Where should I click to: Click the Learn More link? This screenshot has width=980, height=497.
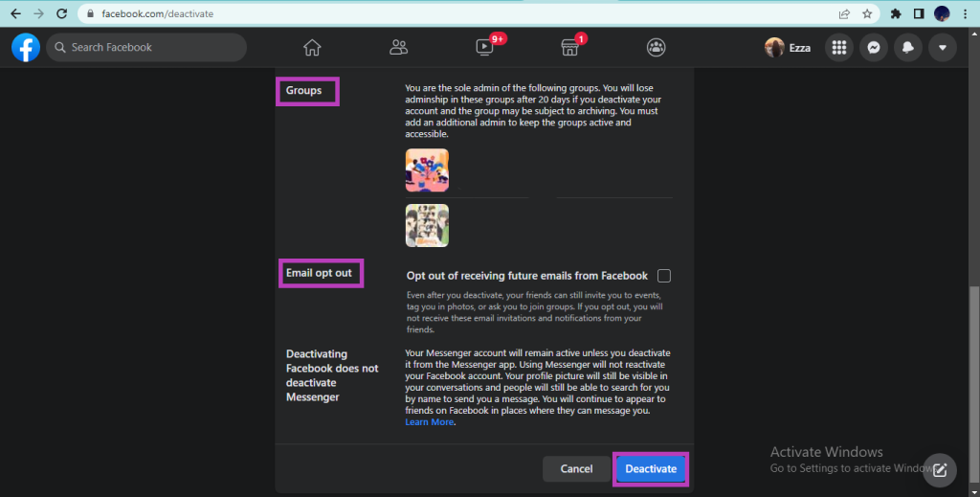click(430, 422)
